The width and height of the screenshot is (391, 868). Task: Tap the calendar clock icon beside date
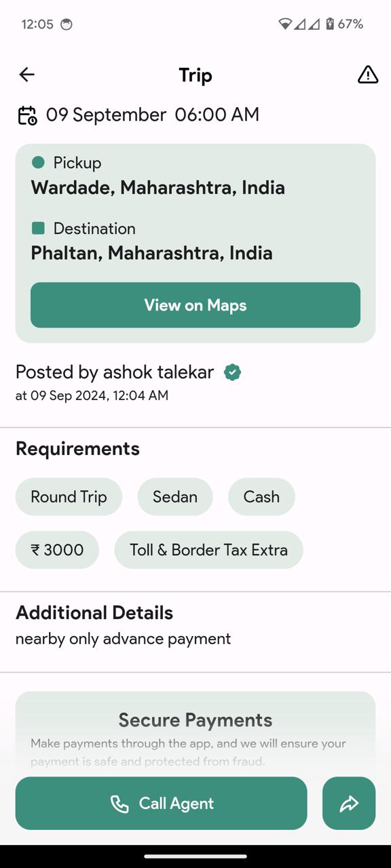coord(27,115)
